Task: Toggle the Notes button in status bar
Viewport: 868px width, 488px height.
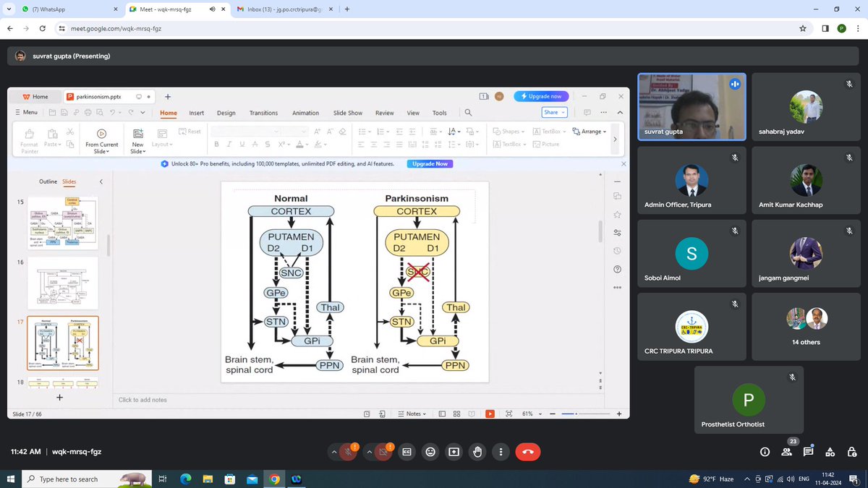Action: [412, 414]
